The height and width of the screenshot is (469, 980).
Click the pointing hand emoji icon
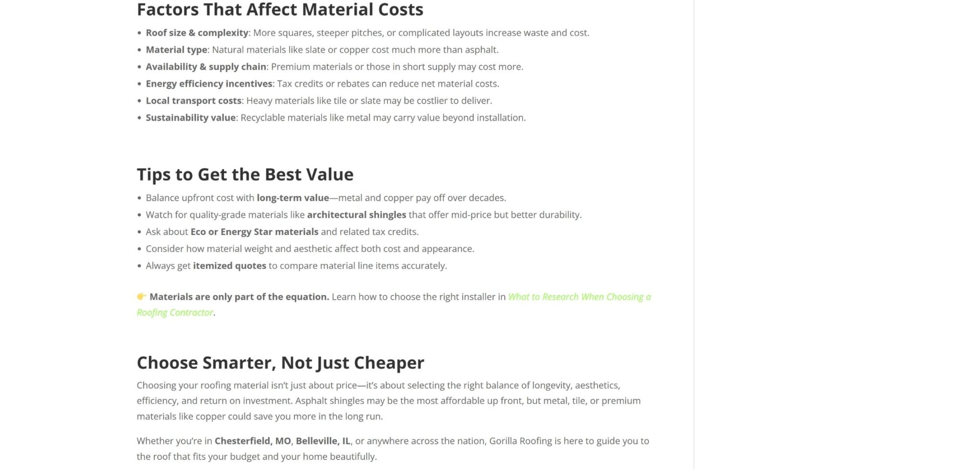click(x=142, y=297)
